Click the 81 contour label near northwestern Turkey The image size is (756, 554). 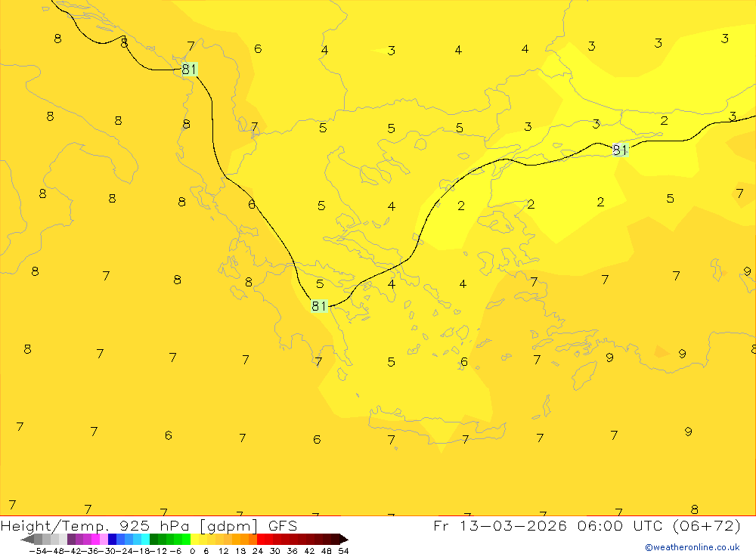620,150
